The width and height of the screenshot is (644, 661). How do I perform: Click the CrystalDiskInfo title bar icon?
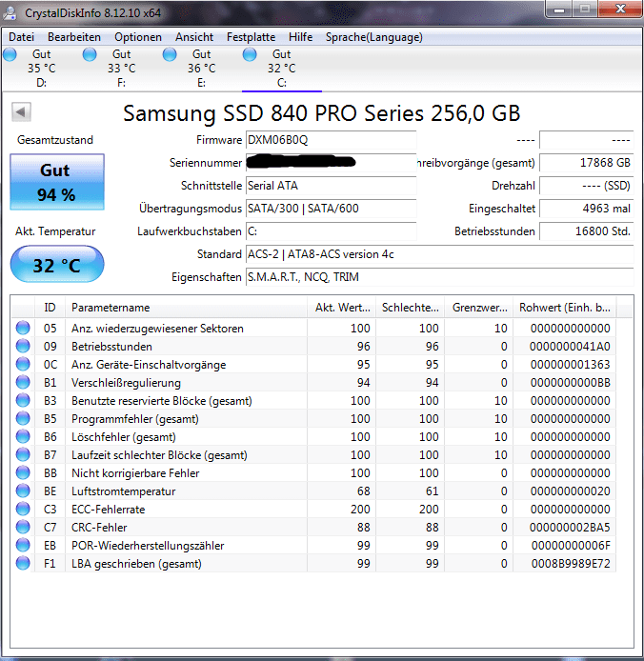tap(10, 12)
